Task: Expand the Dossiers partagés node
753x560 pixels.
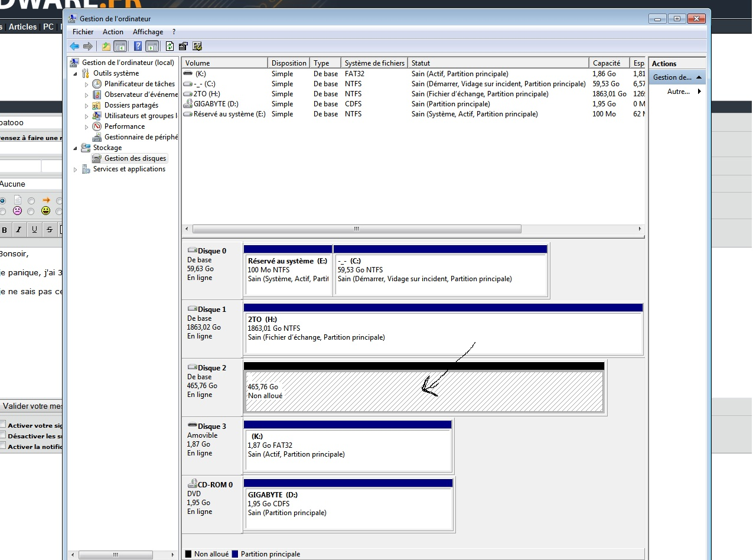Action: 87,106
